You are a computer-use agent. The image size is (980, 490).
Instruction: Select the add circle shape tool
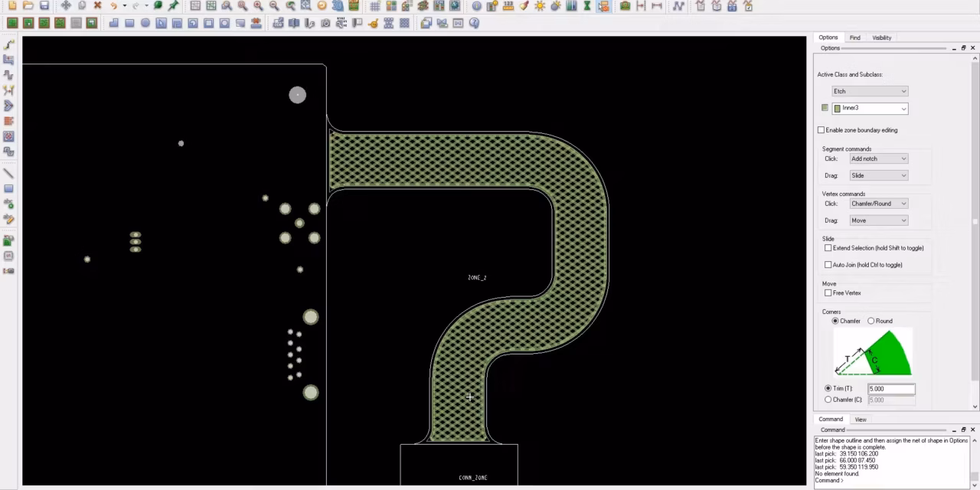(145, 23)
